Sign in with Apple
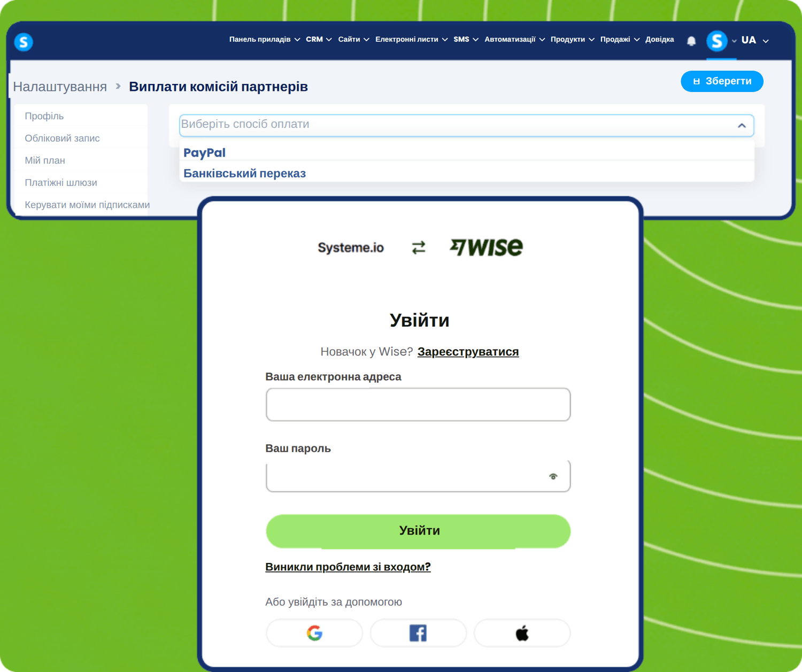 pyautogui.click(x=522, y=633)
